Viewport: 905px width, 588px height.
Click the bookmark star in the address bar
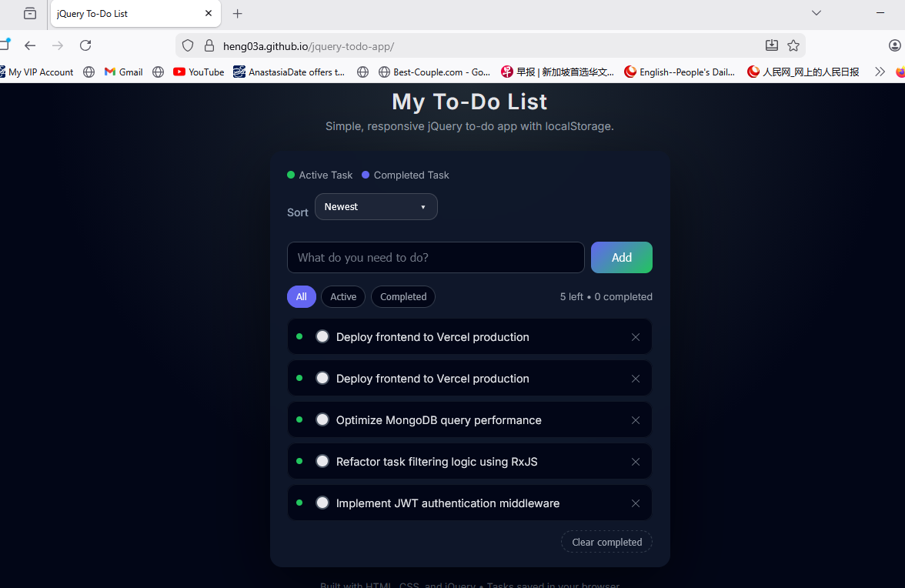point(793,45)
